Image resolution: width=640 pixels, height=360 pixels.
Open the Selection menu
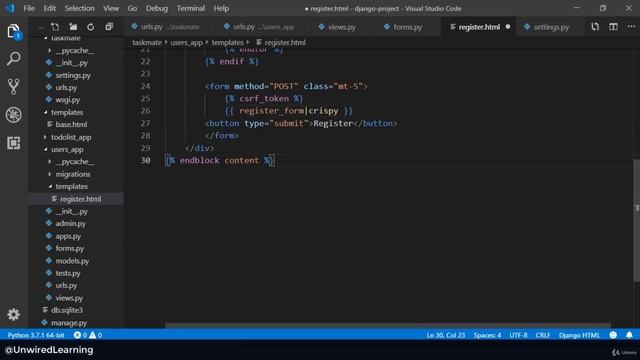point(79,8)
